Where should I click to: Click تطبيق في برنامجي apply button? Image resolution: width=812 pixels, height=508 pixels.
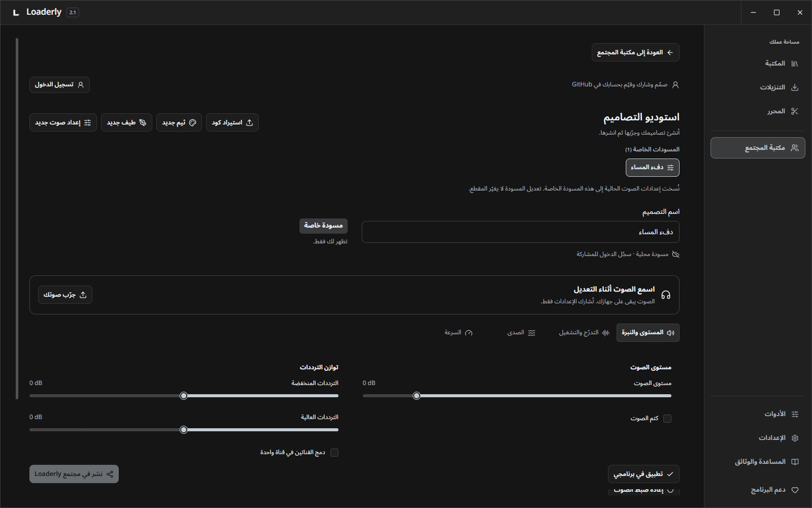pyautogui.click(x=644, y=474)
